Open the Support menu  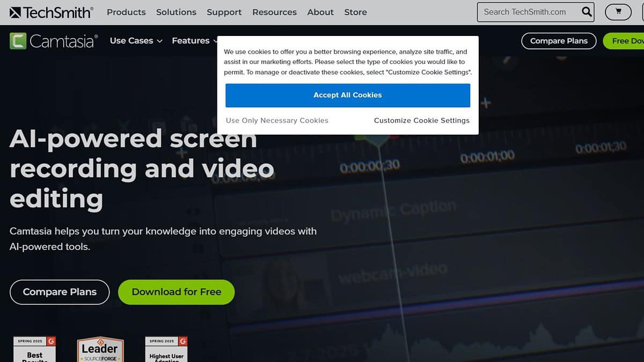point(224,12)
